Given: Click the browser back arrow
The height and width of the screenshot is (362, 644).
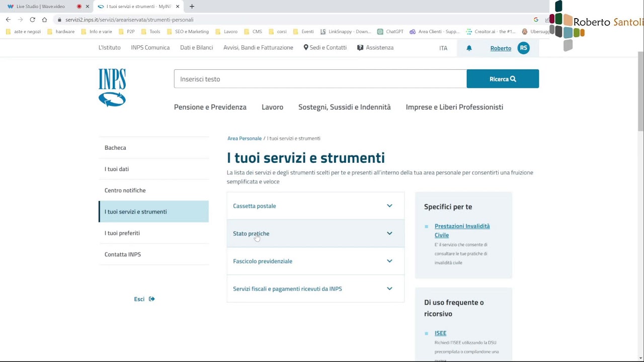Looking at the screenshot, I should pyautogui.click(x=8, y=20).
